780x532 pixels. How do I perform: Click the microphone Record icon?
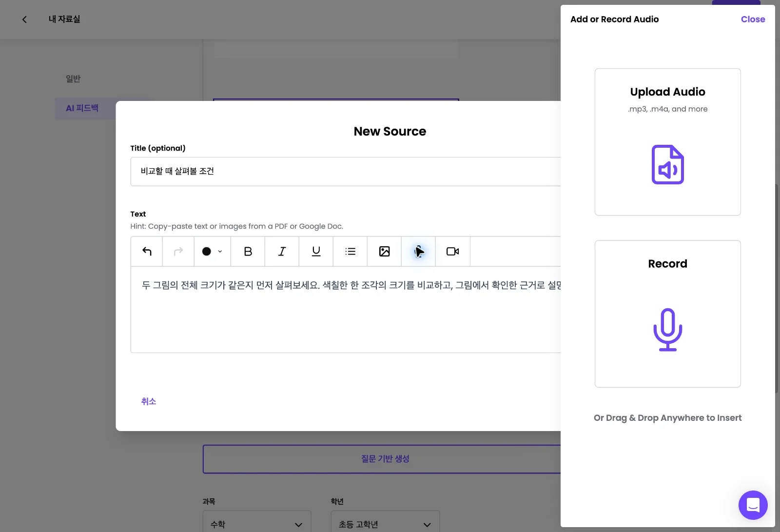[x=668, y=330]
